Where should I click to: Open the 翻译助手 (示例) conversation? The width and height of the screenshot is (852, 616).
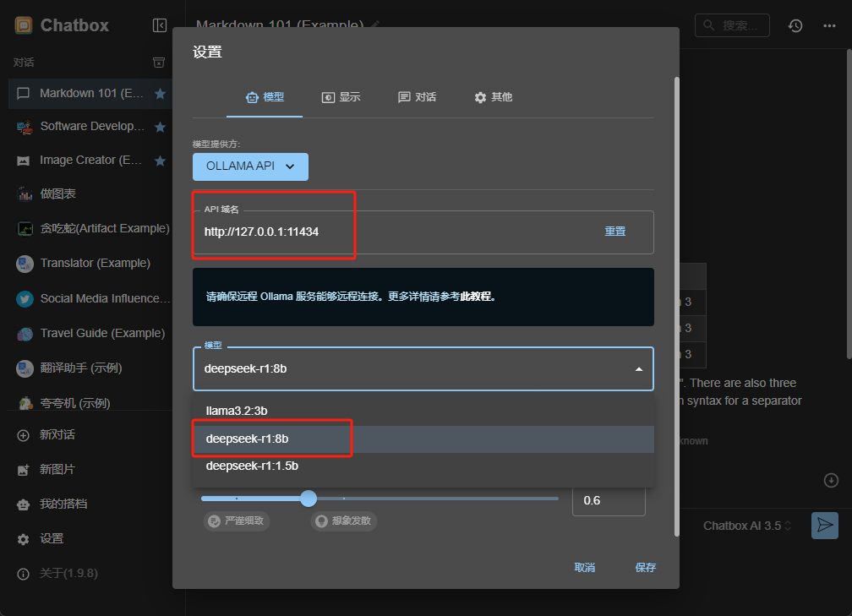tap(90, 368)
